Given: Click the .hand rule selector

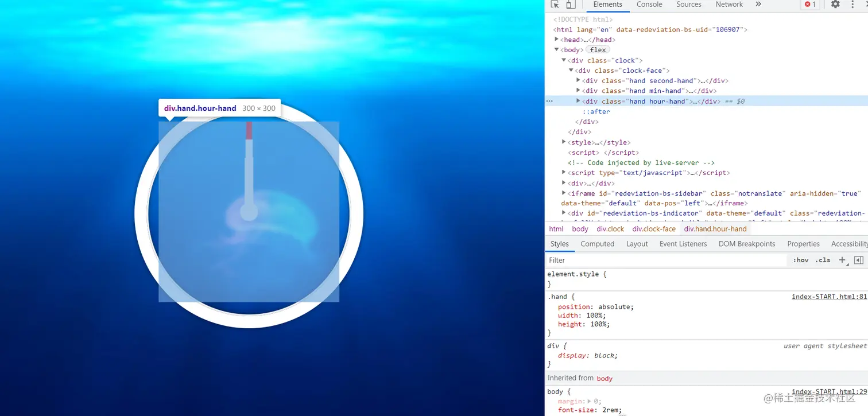Looking at the screenshot, I should [558, 297].
